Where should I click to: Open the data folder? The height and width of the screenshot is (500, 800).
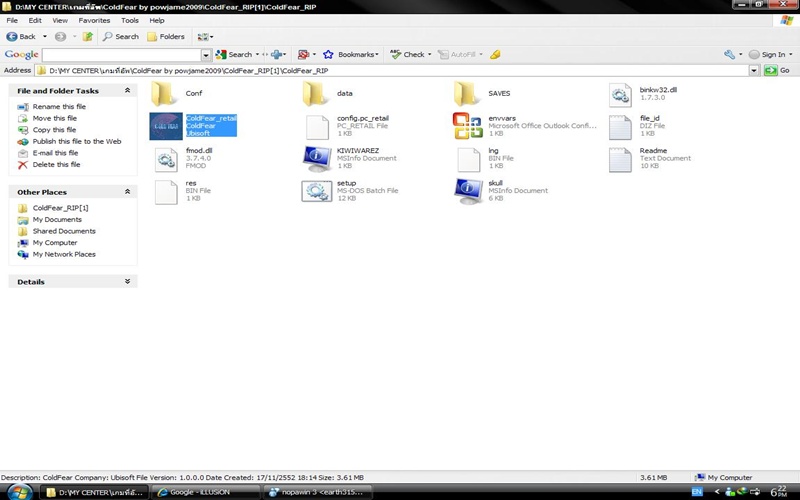[x=315, y=93]
